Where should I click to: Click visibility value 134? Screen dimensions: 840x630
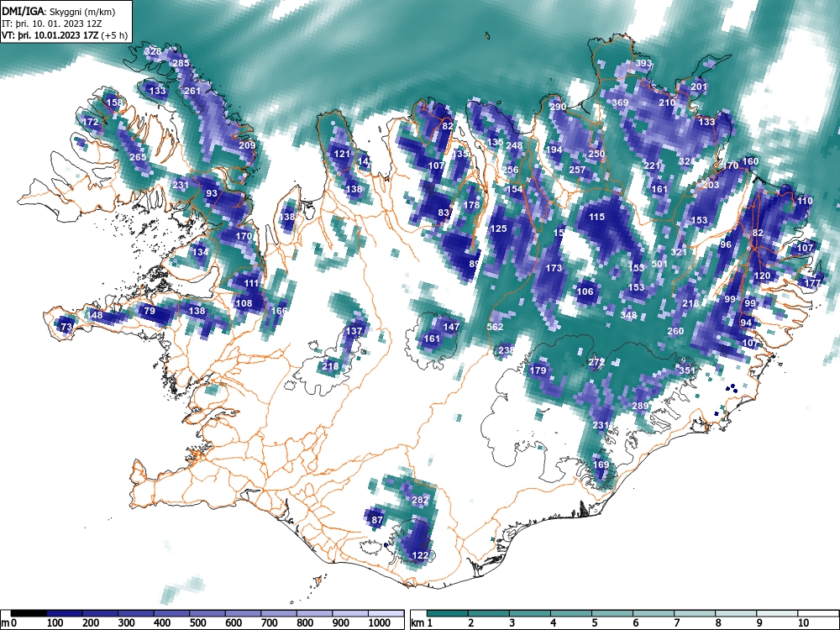200,252
